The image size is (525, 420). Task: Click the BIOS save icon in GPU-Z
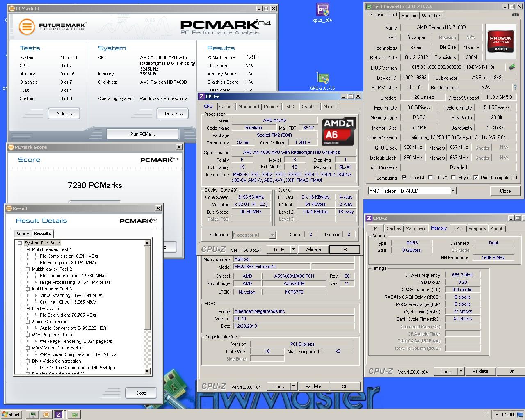512,67
